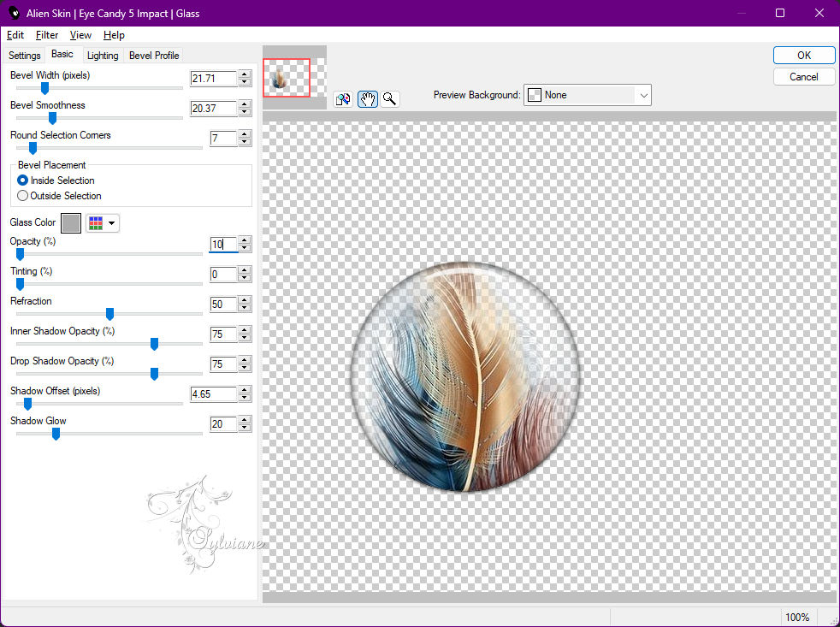The width and height of the screenshot is (840, 627).
Task: Click the glass sphere feather preview image
Action: point(465,376)
